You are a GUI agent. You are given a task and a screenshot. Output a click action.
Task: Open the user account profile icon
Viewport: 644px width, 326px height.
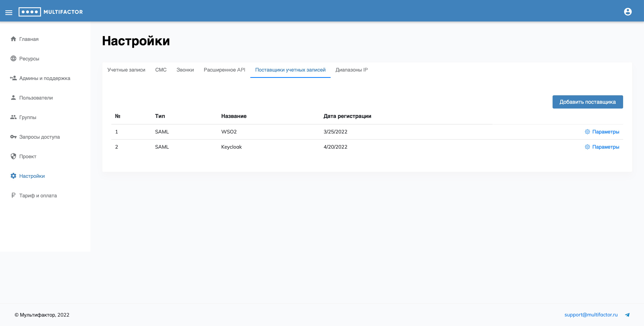(628, 12)
